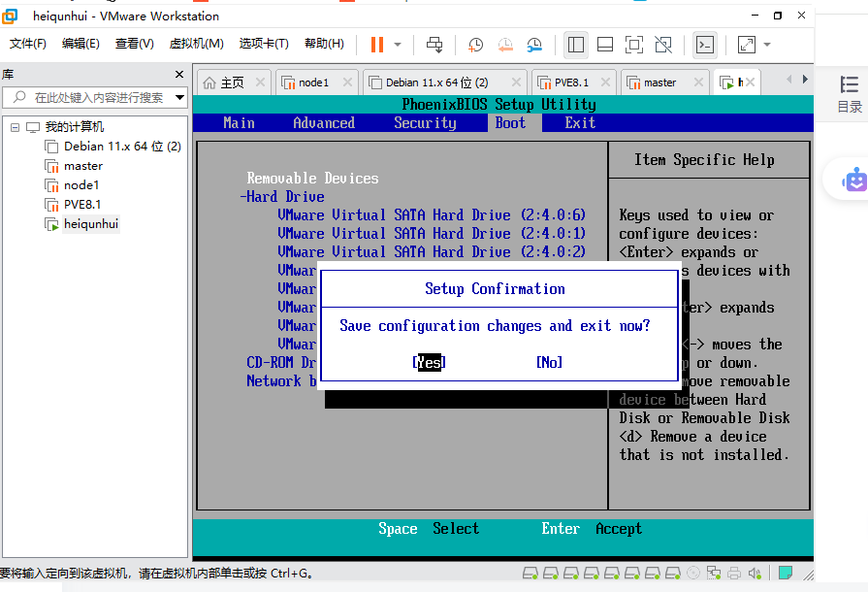
Task: Open the 帮助(H) menu
Action: point(324,44)
